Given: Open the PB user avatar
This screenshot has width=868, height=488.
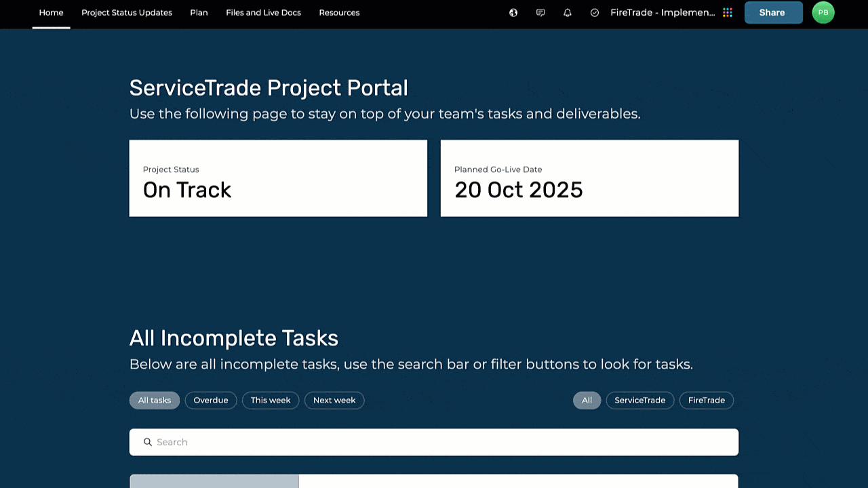Looking at the screenshot, I should pyautogui.click(x=823, y=12).
